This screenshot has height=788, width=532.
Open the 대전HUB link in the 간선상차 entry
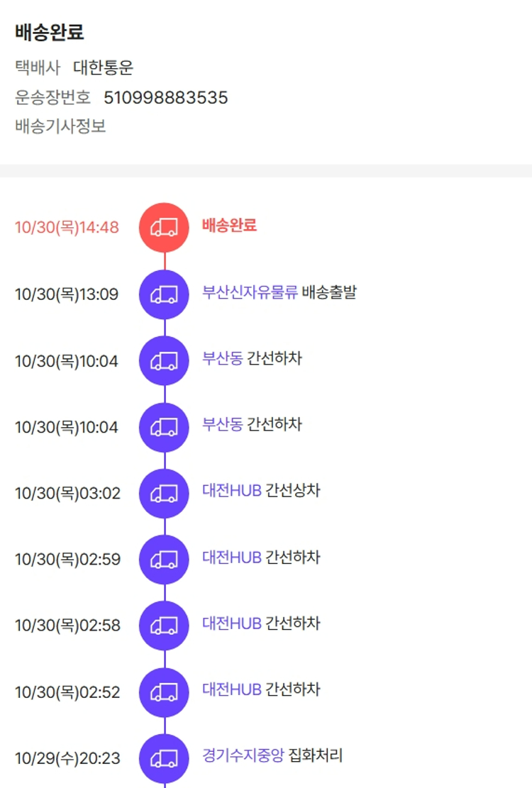[x=231, y=491]
